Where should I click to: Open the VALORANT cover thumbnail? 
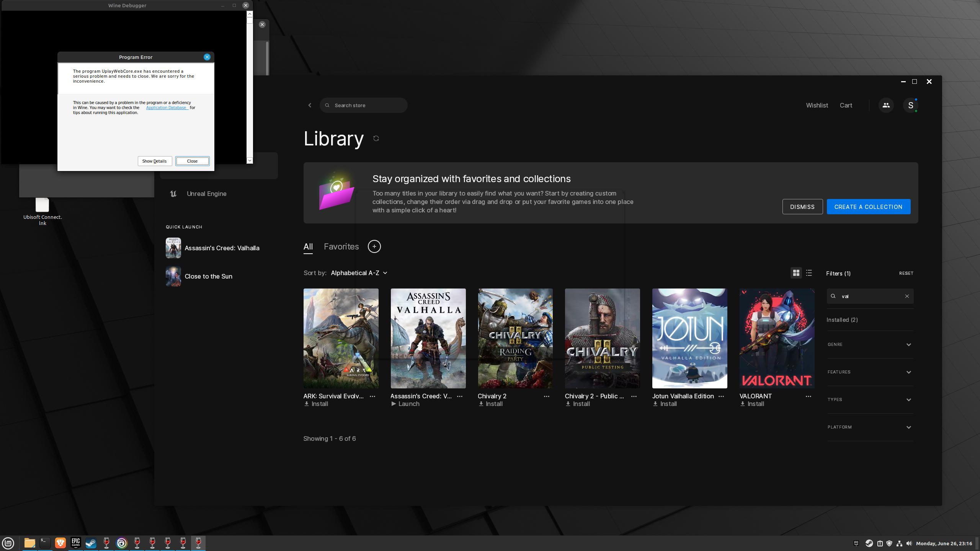[777, 338]
